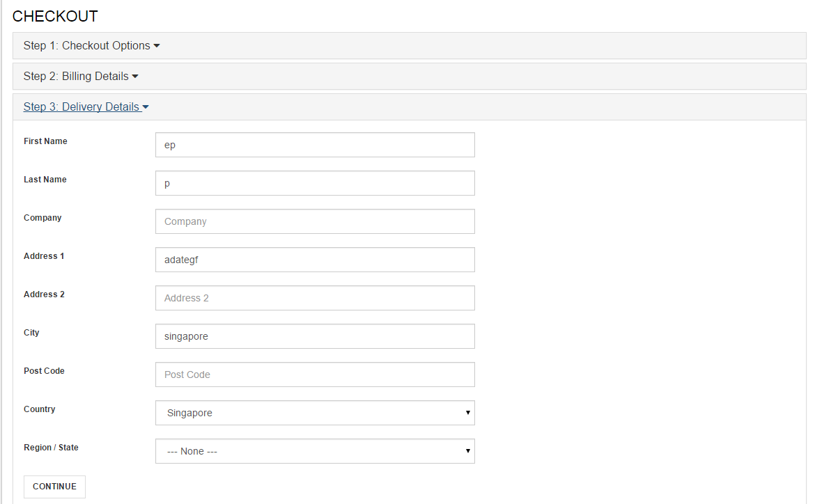Click the Last Name label
815x504 pixels.
tap(45, 180)
